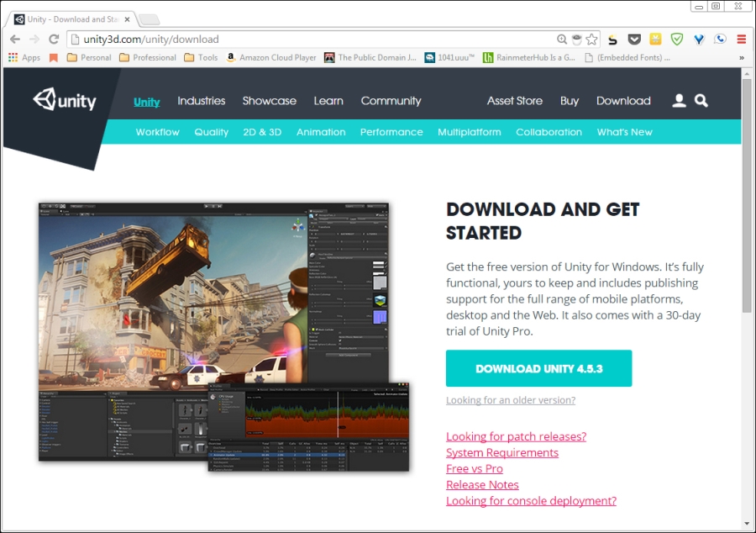Click the site search magnifier icon

pyautogui.click(x=701, y=101)
